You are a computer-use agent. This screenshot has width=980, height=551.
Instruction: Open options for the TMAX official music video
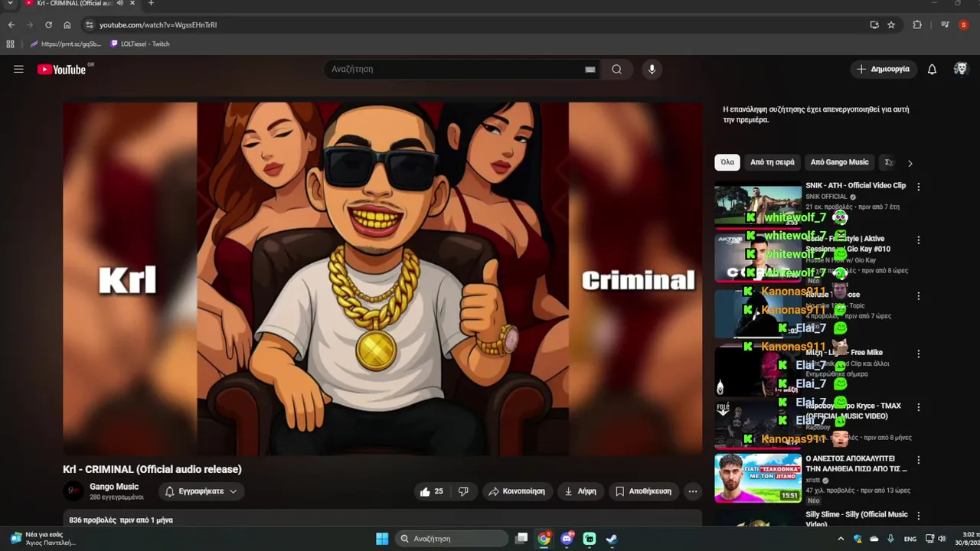pos(918,408)
